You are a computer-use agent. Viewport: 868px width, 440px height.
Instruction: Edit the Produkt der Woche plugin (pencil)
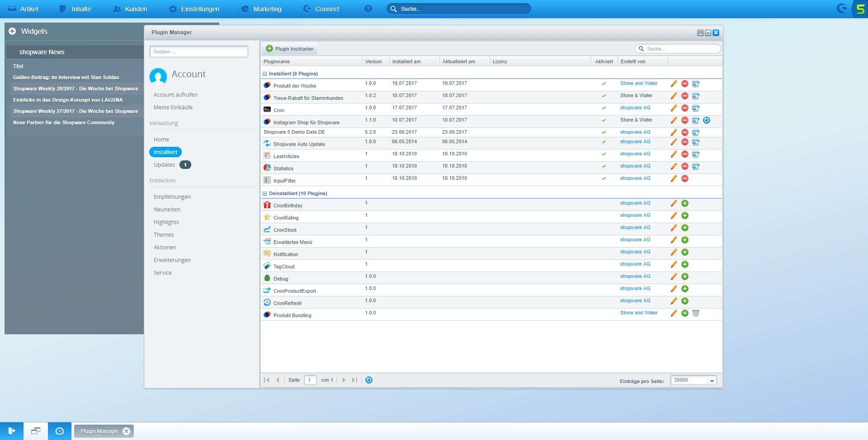coord(674,84)
